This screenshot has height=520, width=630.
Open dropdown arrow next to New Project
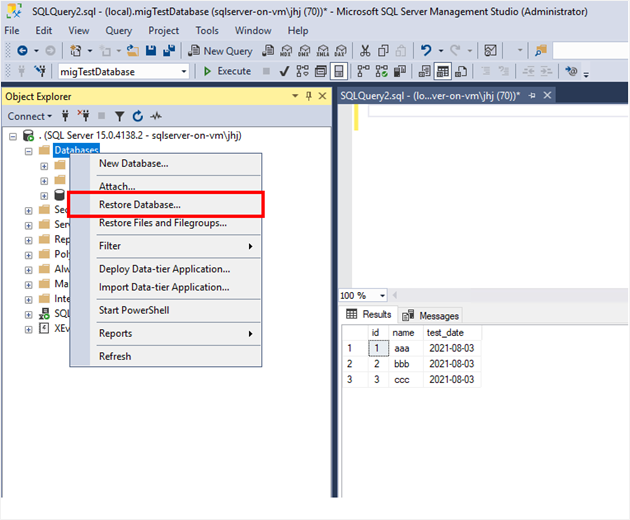pos(90,51)
